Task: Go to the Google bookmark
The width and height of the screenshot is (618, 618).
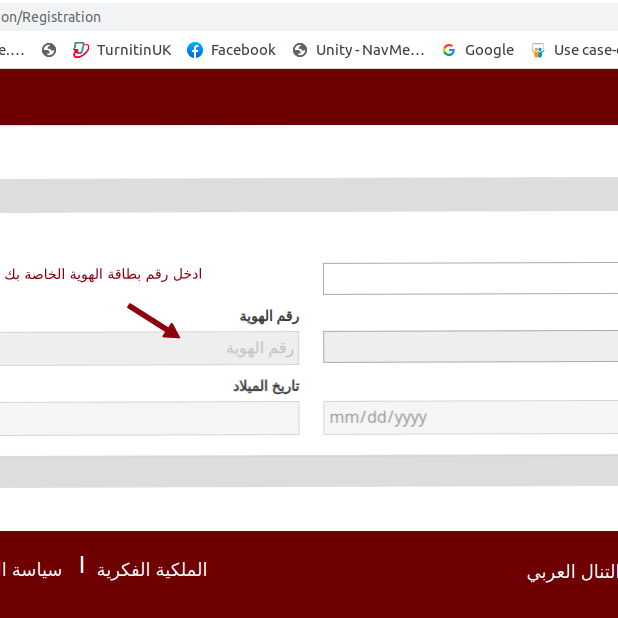Action: click(x=489, y=50)
